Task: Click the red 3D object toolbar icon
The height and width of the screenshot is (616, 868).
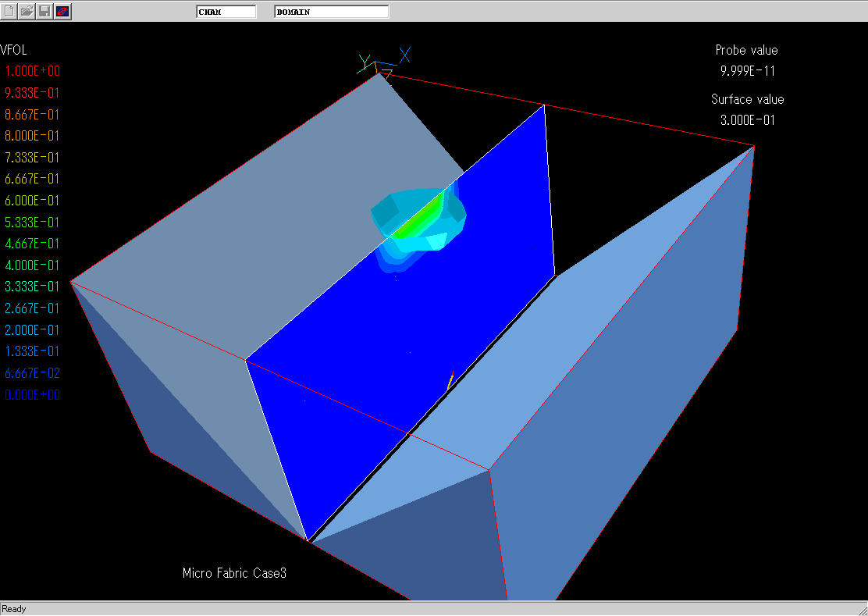Action: click(x=62, y=11)
